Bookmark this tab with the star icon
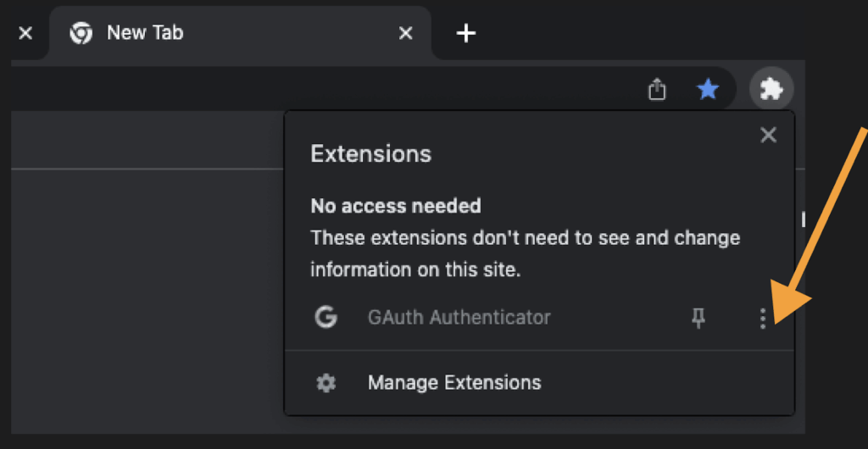 coord(708,89)
